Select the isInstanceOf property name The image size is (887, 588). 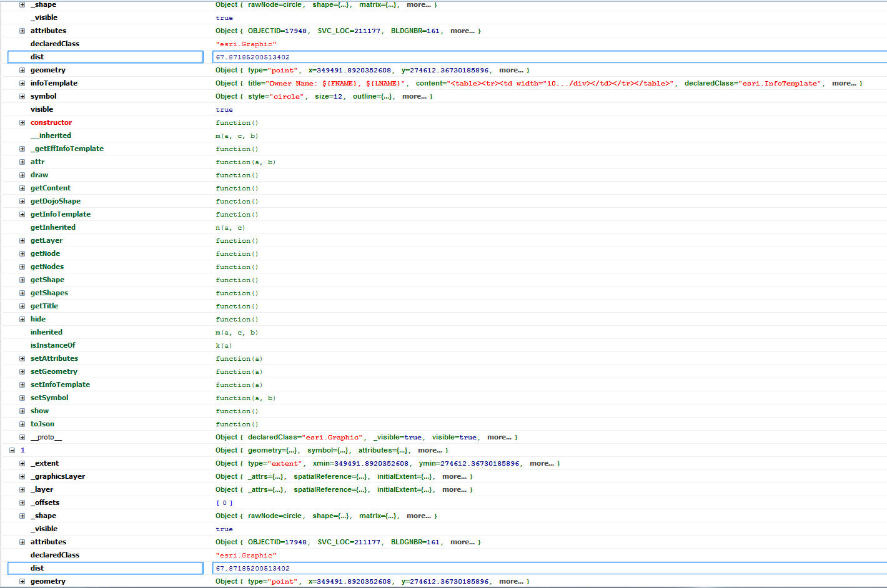[x=52, y=345]
